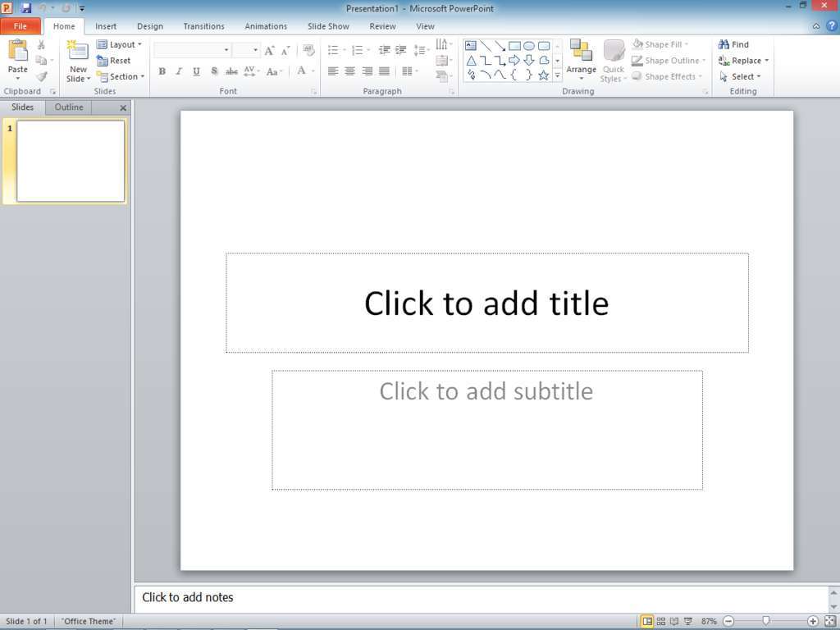Decrease font size with shrink font icon

[285, 50]
